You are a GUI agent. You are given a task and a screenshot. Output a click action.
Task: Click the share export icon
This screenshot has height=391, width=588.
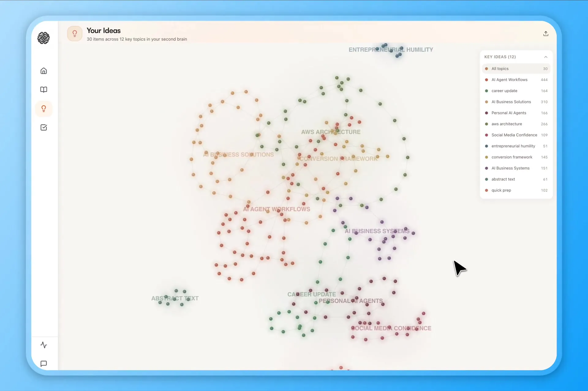tap(546, 34)
